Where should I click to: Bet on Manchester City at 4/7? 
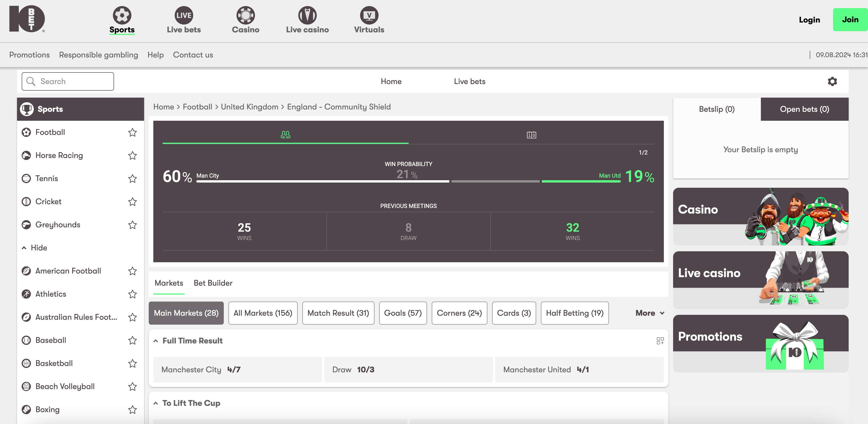238,370
